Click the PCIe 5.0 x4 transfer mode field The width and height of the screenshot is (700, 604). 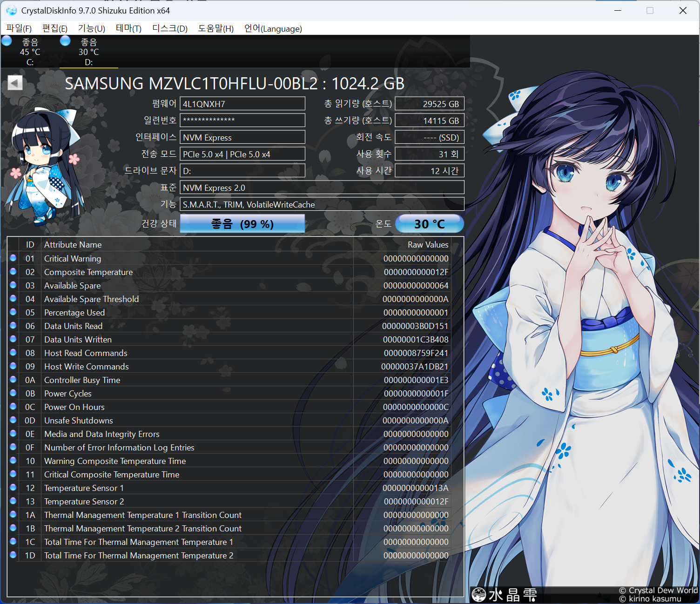pos(242,154)
